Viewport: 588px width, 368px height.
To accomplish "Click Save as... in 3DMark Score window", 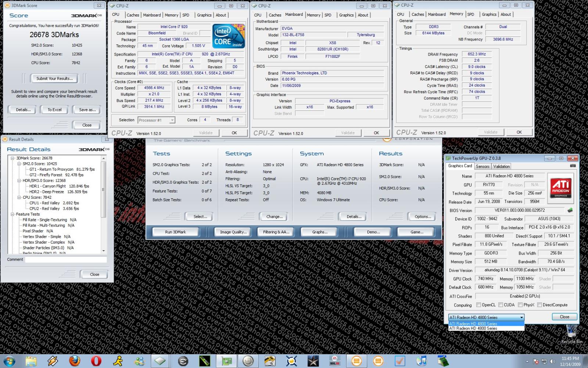I will pyautogui.click(x=87, y=110).
